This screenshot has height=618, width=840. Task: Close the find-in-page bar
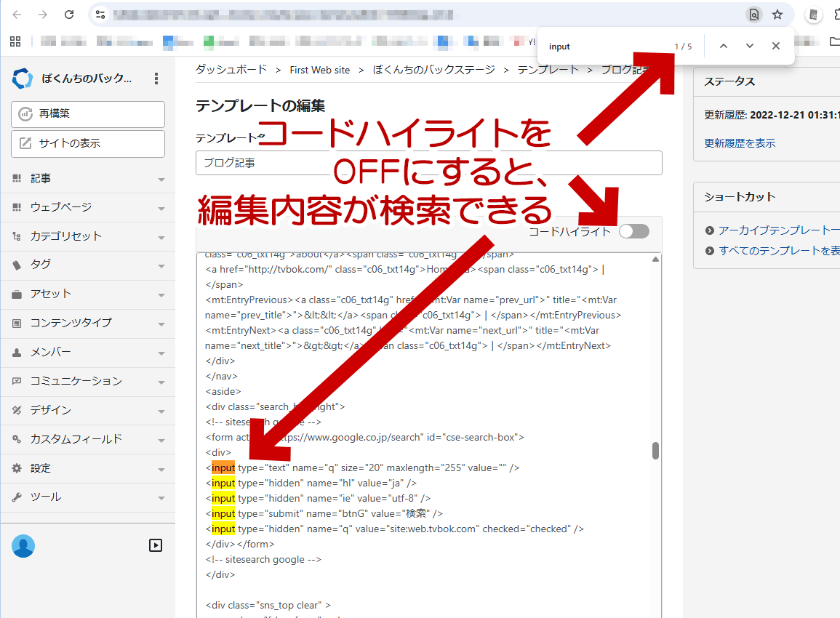(x=775, y=47)
